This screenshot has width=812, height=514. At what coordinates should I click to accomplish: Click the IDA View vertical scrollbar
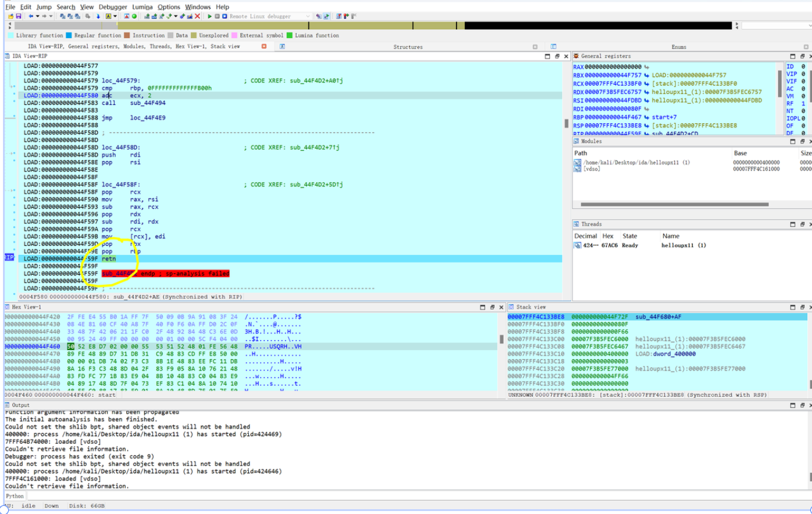[x=567, y=123]
